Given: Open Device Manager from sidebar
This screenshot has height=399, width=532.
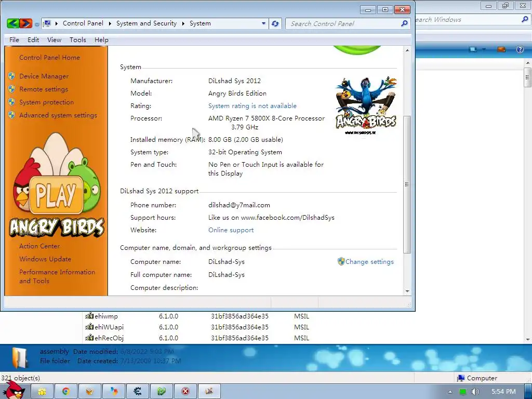Looking at the screenshot, I should pyautogui.click(x=44, y=76).
